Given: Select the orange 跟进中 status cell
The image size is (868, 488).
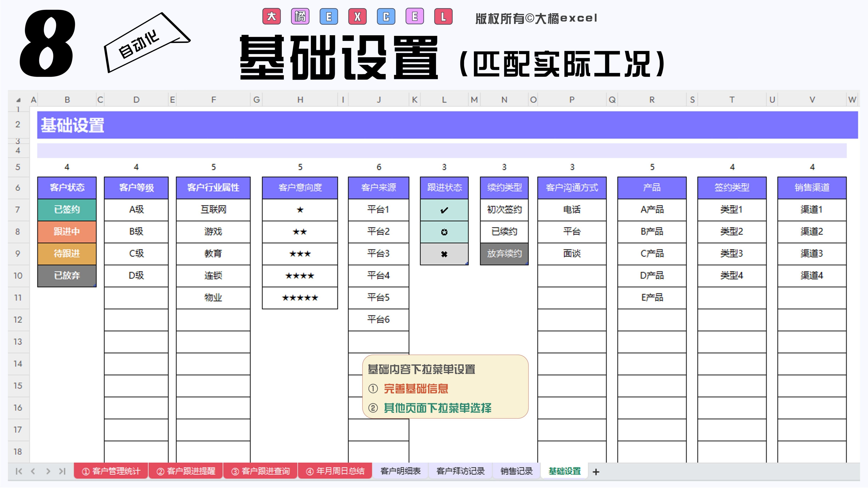Looking at the screenshot, I should pos(67,232).
